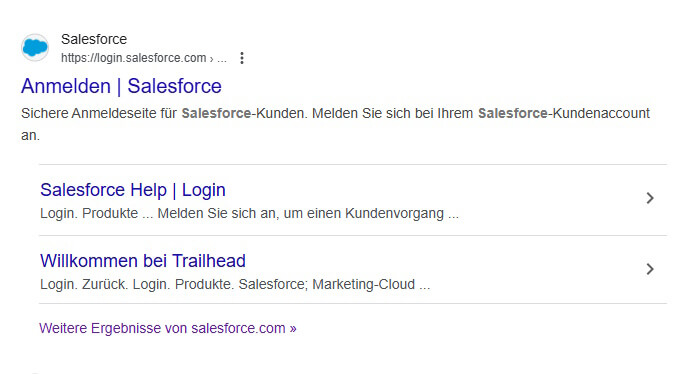Click 'Weitere Ergebnisse von salesforce.com »'
The width and height of the screenshot is (687, 374).
click(x=168, y=328)
